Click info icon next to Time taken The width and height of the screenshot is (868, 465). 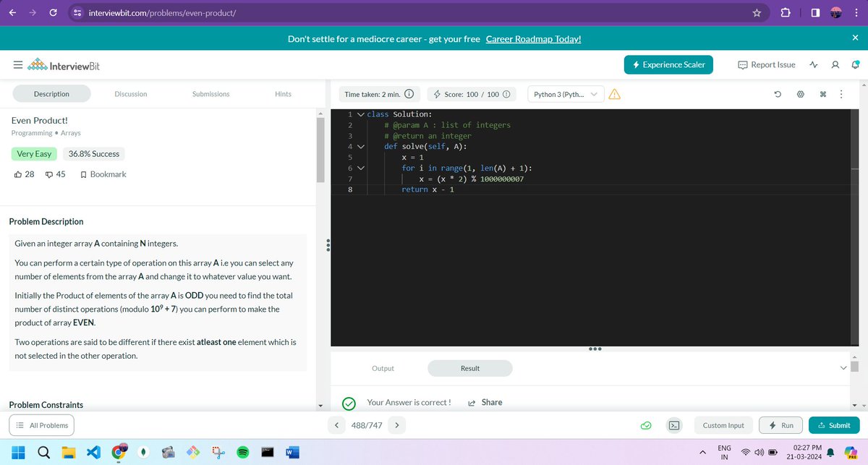[409, 94]
